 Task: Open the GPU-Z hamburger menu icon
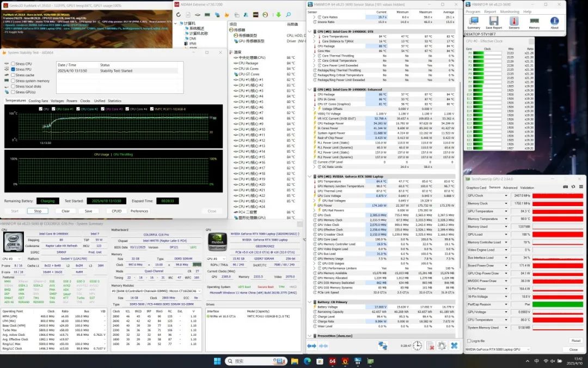click(x=581, y=187)
